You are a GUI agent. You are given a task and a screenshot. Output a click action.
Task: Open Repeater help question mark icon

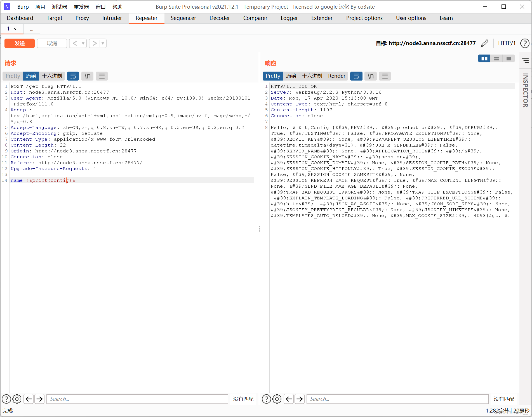525,43
